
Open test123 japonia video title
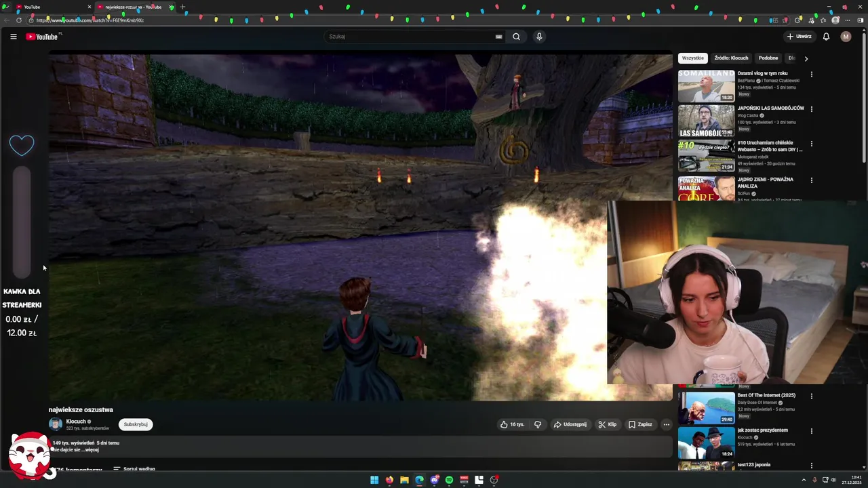point(754,465)
